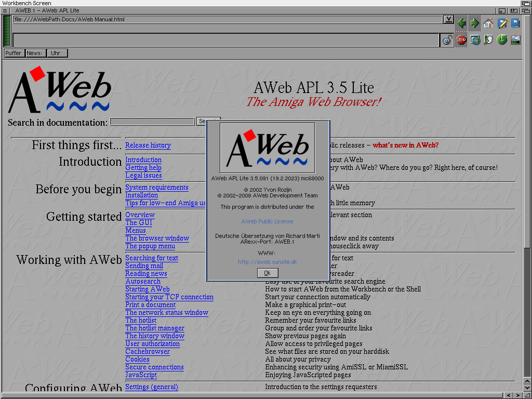This screenshot has height=399, width=532.
Task: Open the Cookies link
Action: (x=137, y=360)
